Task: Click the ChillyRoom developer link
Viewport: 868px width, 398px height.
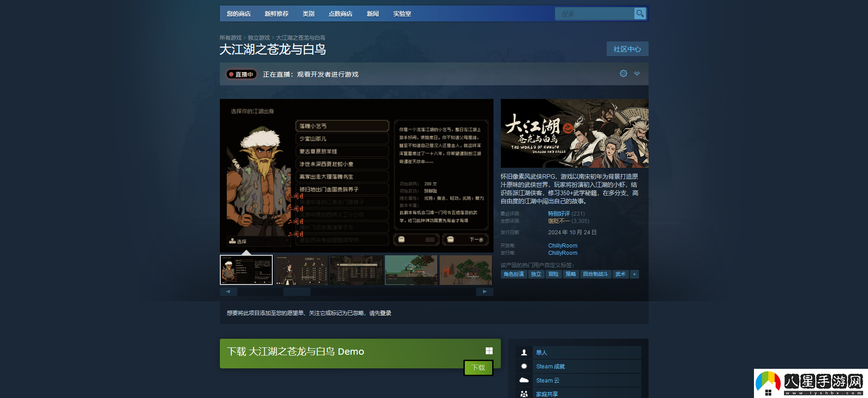Action: [x=562, y=246]
